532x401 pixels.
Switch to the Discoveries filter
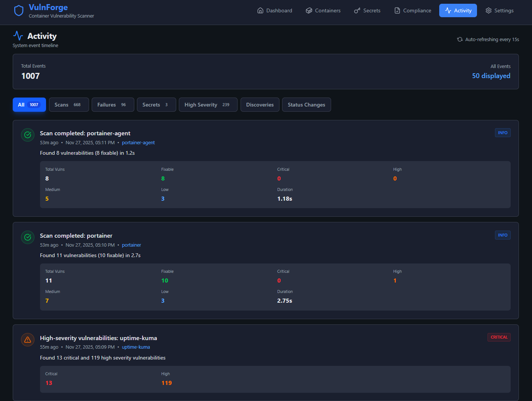coord(260,105)
